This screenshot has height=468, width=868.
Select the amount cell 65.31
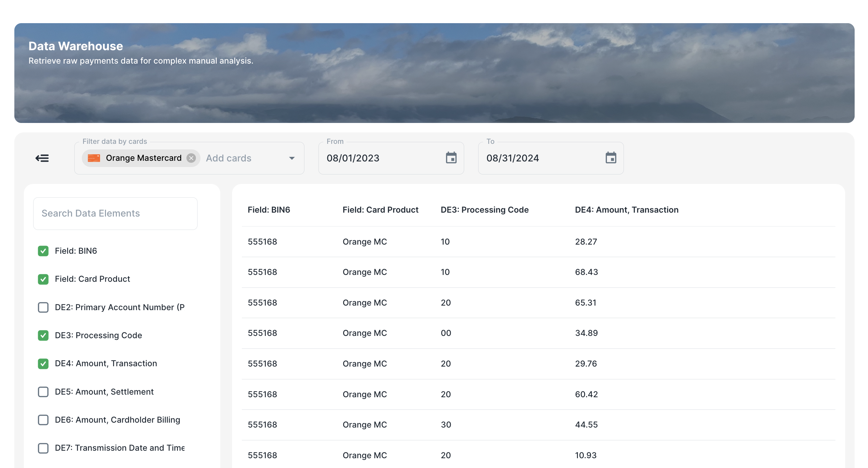586,303
